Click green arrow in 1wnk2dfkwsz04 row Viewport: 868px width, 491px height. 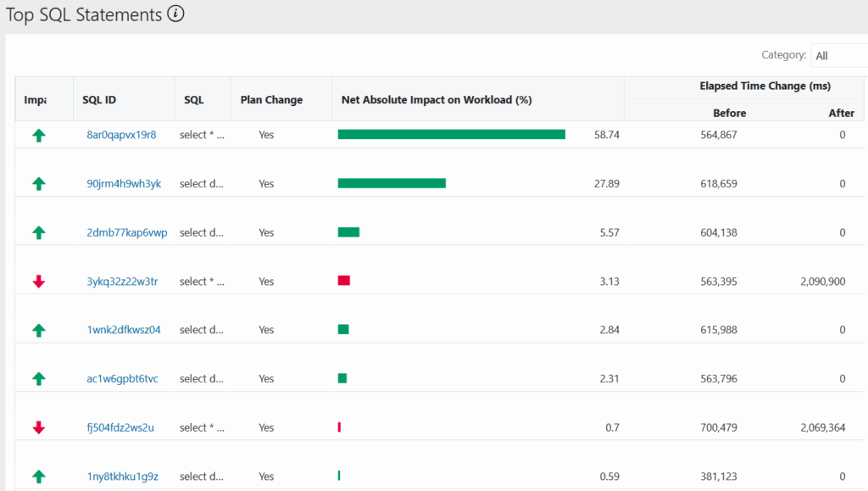point(38,330)
